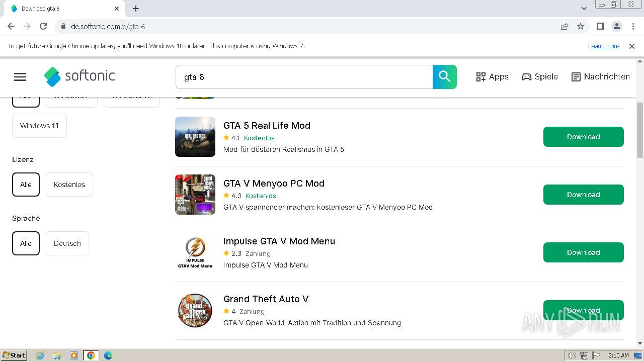Image resolution: width=644 pixels, height=362 pixels.
Task: Download GTA 5 Real Life Mod
Action: pyautogui.click(x=584, y=137)
